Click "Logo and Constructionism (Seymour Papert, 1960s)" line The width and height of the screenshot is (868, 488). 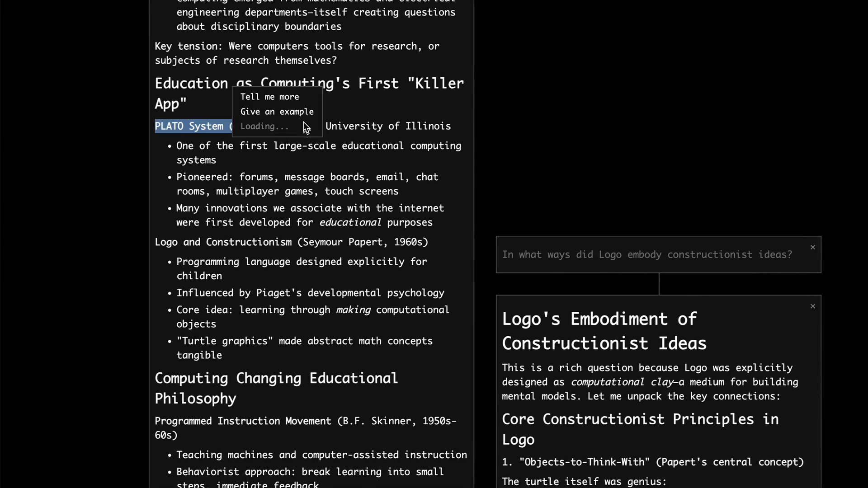291,242
